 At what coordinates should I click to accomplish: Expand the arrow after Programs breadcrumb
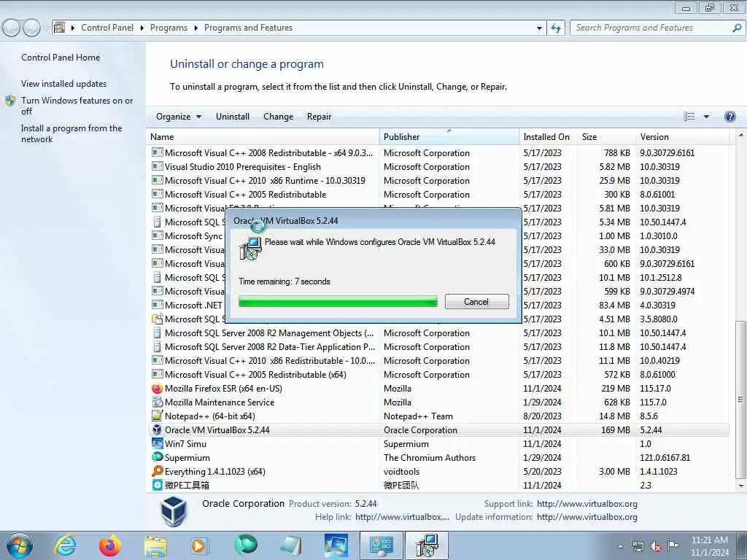196,28
